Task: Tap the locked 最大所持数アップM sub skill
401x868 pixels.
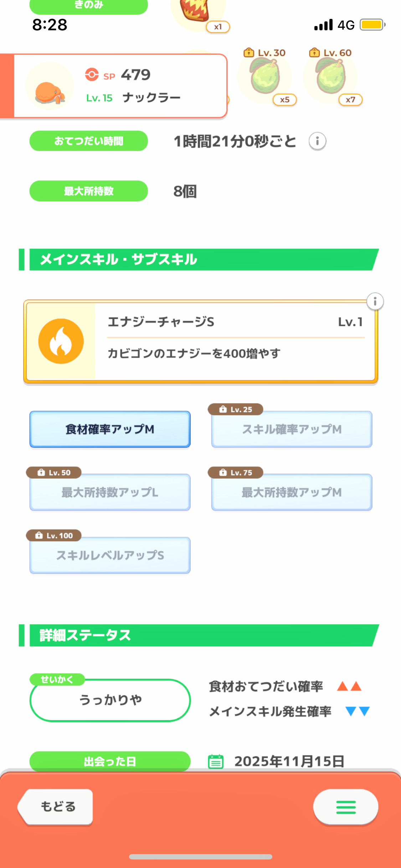Action: 292,492
